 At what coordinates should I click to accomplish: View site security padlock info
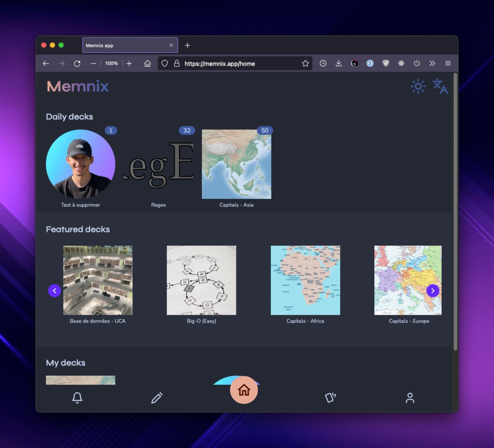coord(177,63)
